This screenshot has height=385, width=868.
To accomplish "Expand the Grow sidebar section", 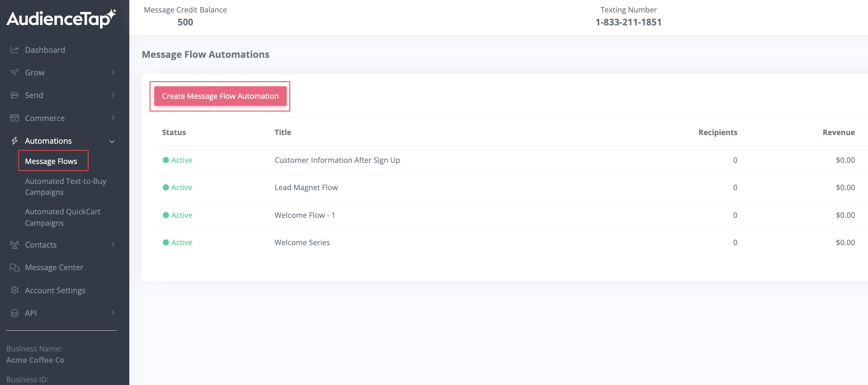I will [x=113, y=72].
